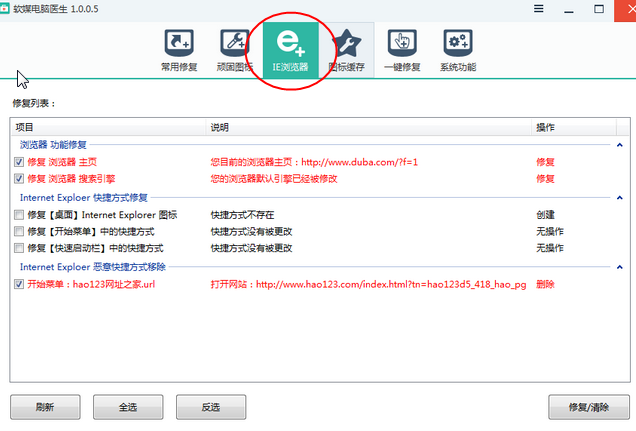Open the hamburger menu in title bar
Viewport: 636px width, 431px height.
[x=539, y=9]
